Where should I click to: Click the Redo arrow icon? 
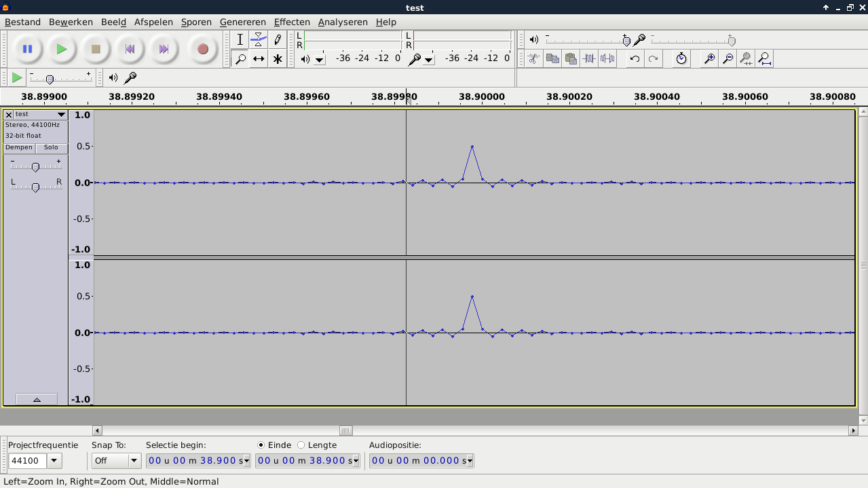653,58
